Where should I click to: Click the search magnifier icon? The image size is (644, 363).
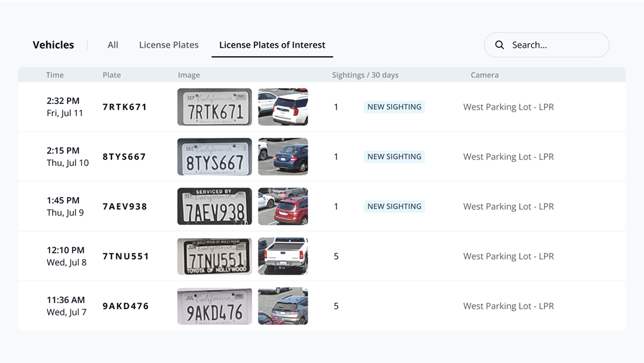coord(499,45)
